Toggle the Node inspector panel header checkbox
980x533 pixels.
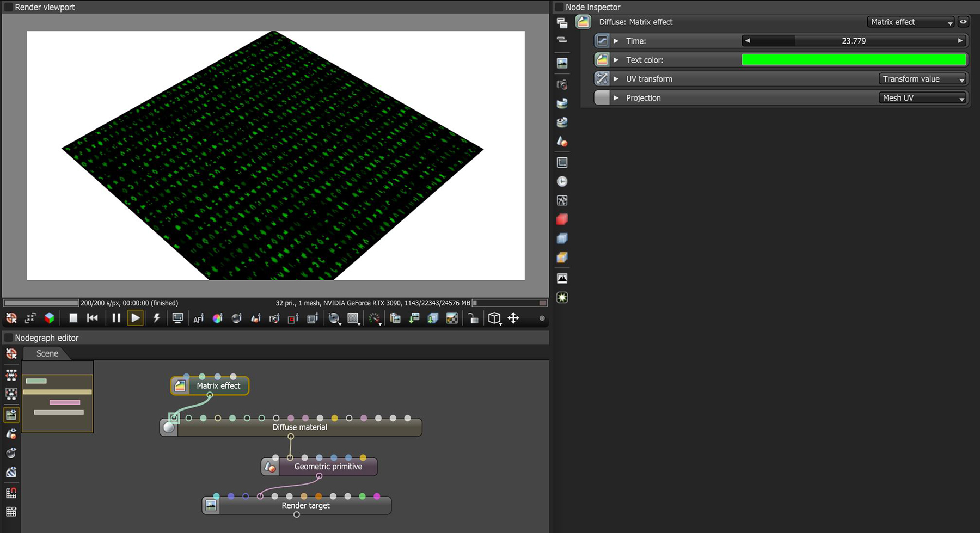pyautogui.click(x=559, y=7)
